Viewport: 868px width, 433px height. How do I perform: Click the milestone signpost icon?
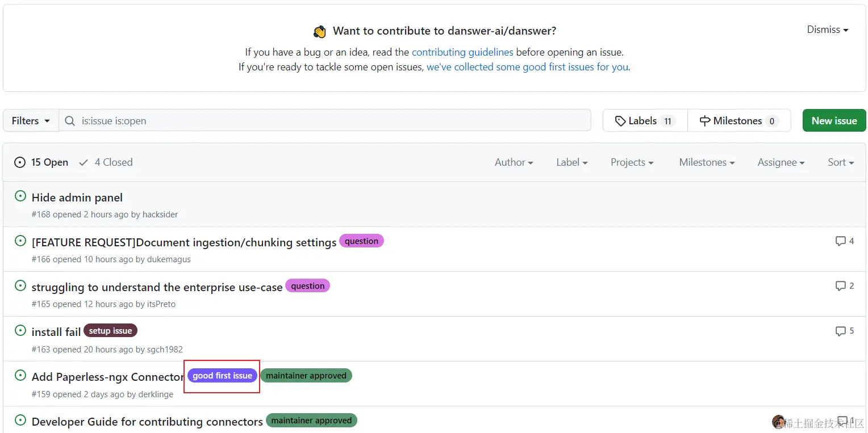coord(704,121)
